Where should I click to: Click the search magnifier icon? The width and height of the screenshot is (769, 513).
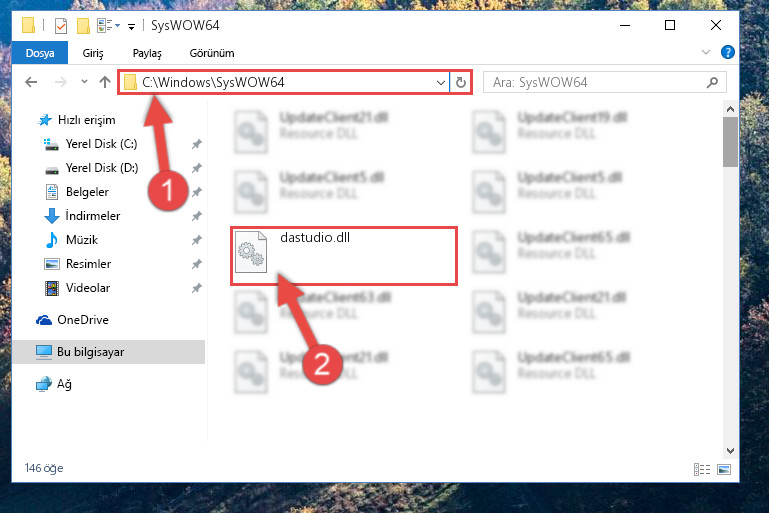point(712,82)
